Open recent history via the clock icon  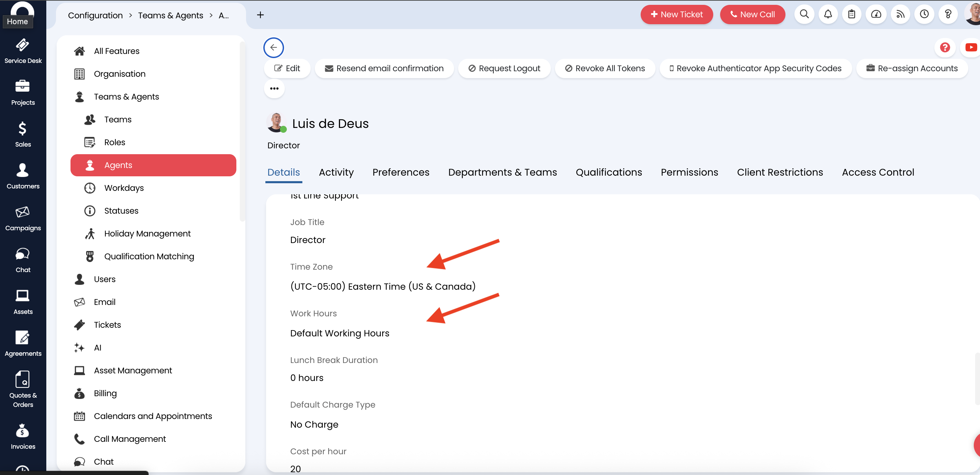click(924, 14)
